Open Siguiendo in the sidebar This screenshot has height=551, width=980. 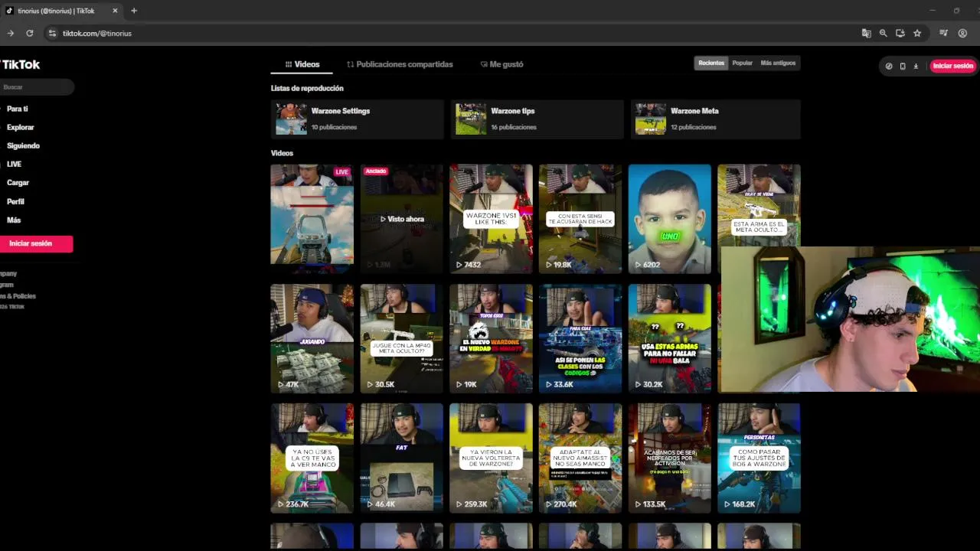[23, 145]
